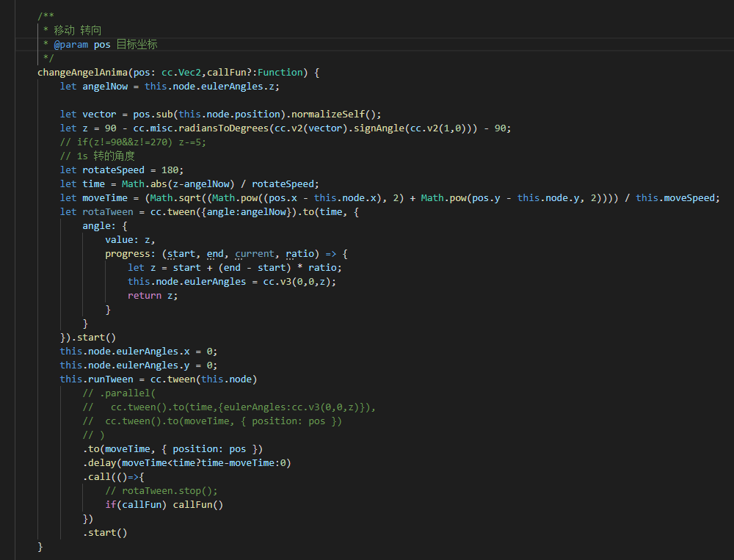
Task: Click the comment text 目标坐标
Action: pyautogui.click(x=137, y=45)
